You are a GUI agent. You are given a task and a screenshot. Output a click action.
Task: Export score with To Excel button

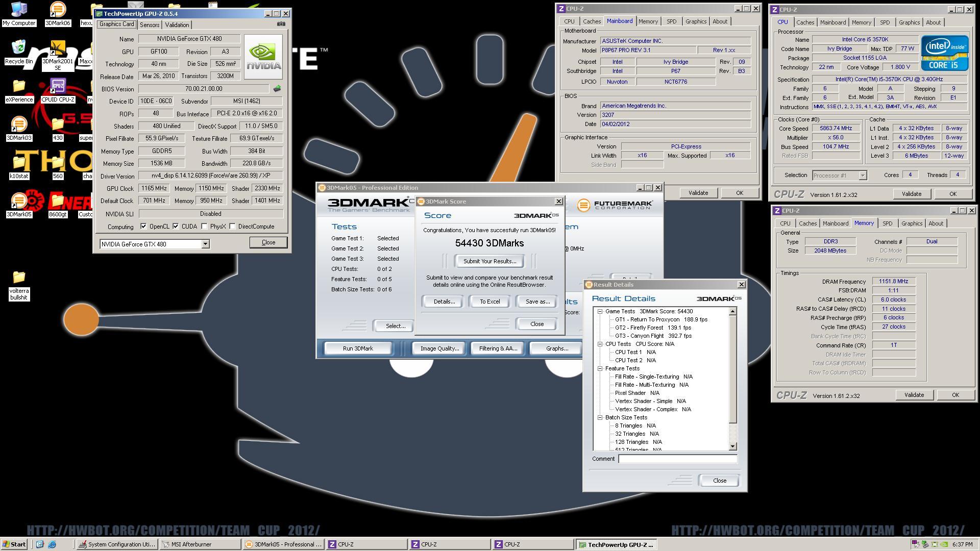coord(490,302)
